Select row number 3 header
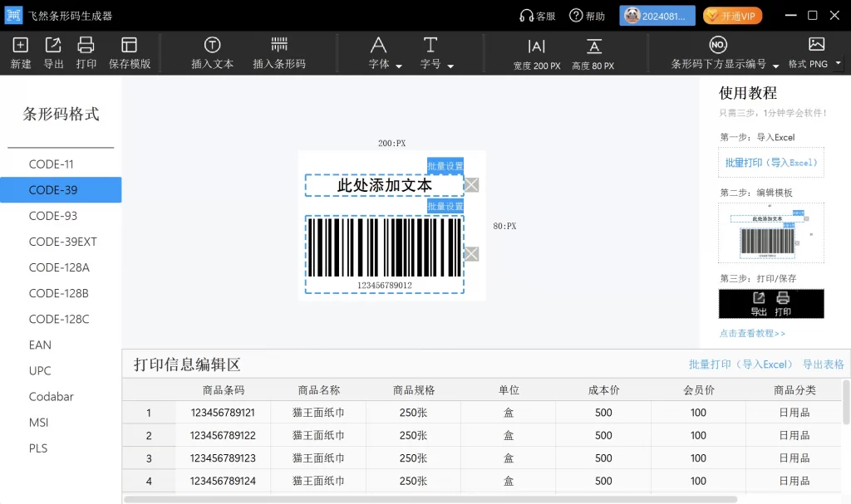Viewport: 851px width, 504px height. pos(149,458)
